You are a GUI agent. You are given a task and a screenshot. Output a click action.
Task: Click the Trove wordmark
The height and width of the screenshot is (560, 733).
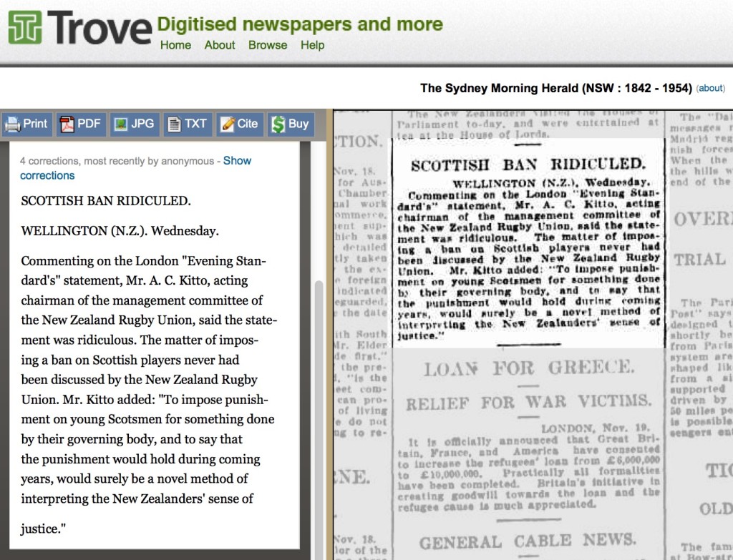point(99,28)
